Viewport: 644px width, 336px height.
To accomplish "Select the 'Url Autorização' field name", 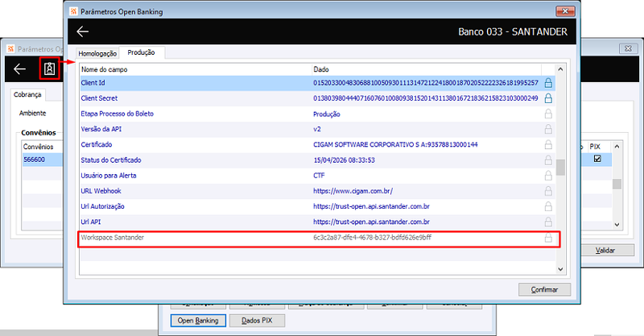I will (103, 206).
